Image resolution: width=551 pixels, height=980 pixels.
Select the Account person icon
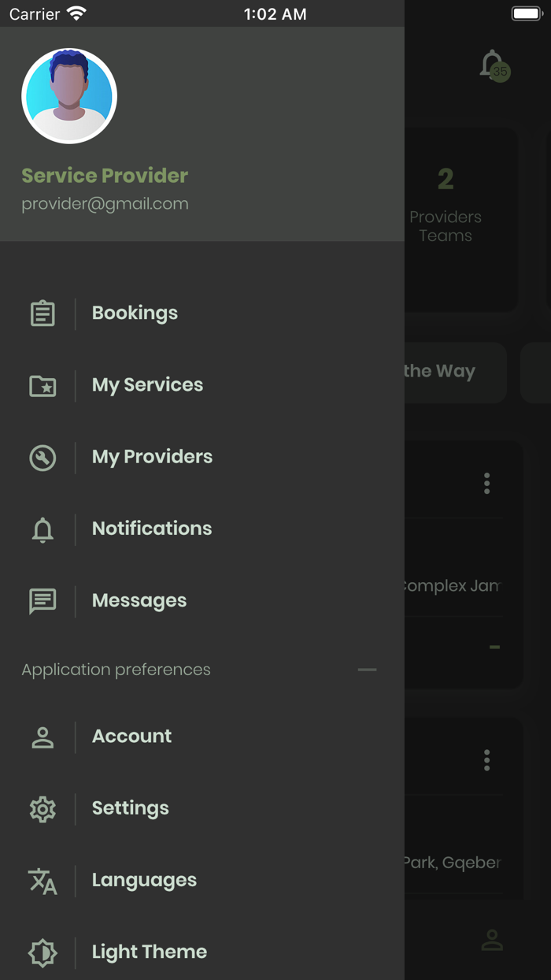pos(42,736)
